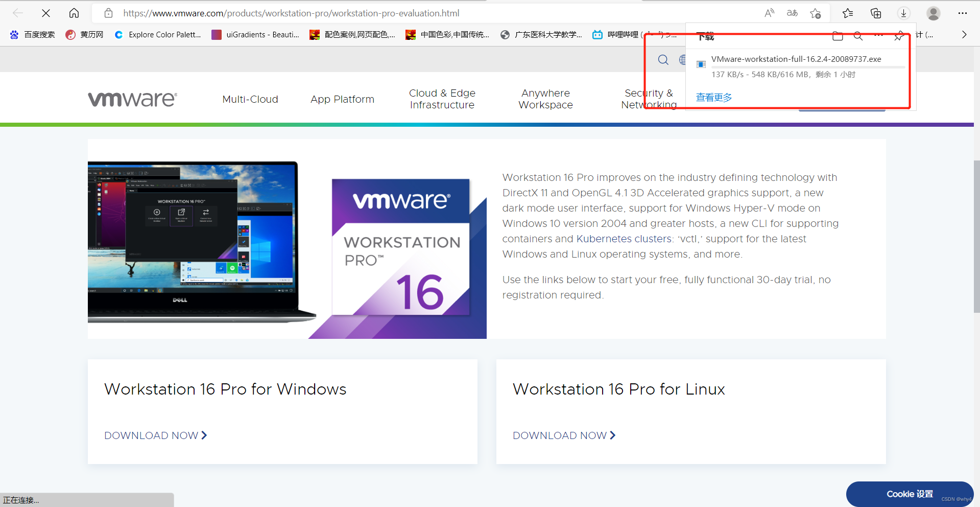Add page to favorites star
The width and height of the screenshot is (980, 507).
816,13
